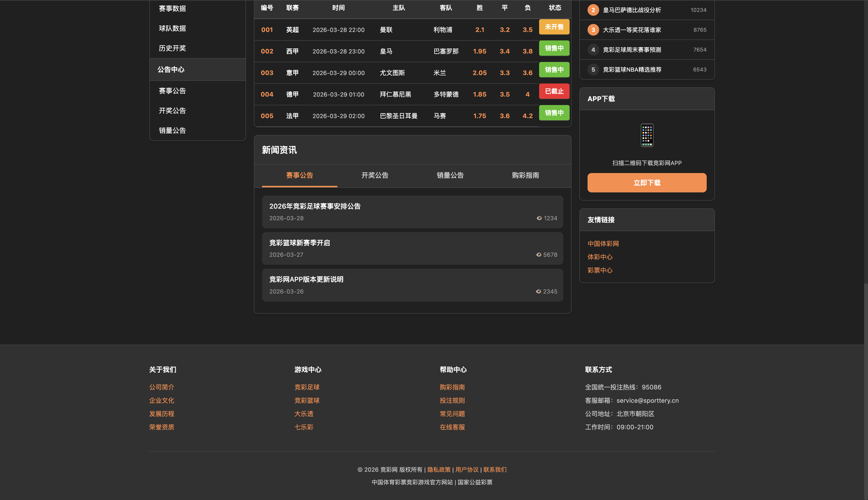Click the view count icon beside 2345

coord(538,291)
